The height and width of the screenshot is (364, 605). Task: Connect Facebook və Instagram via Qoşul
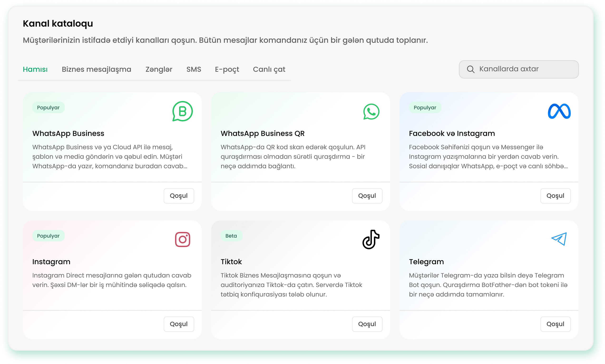click(x=555, y=196)
